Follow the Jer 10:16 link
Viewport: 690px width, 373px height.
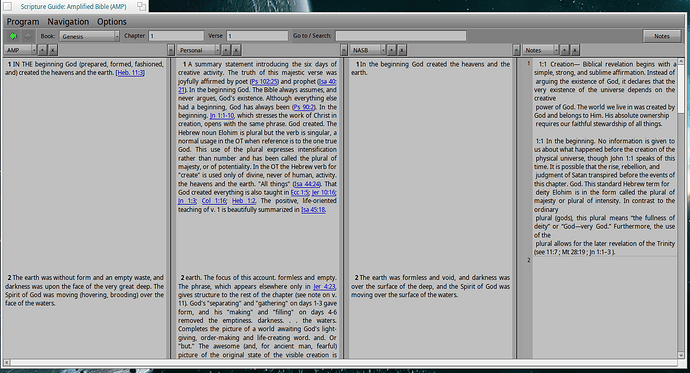click(x=323, y=193)
